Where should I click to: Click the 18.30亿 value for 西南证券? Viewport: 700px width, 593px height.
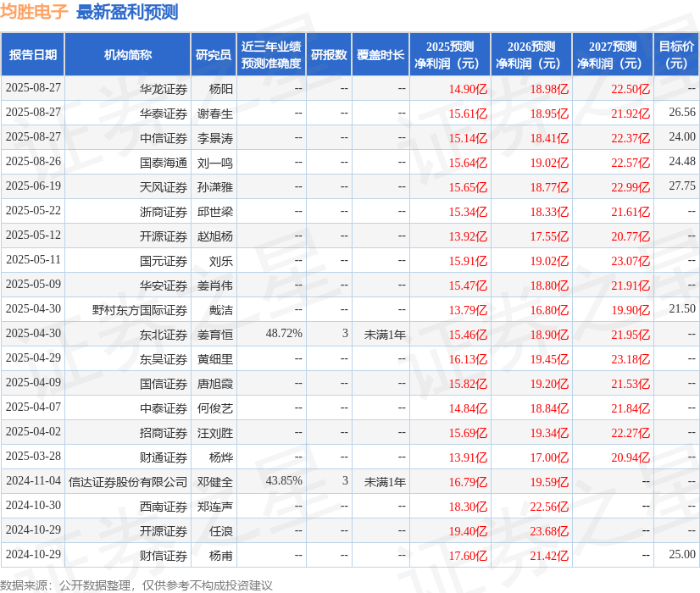point(467,506)
